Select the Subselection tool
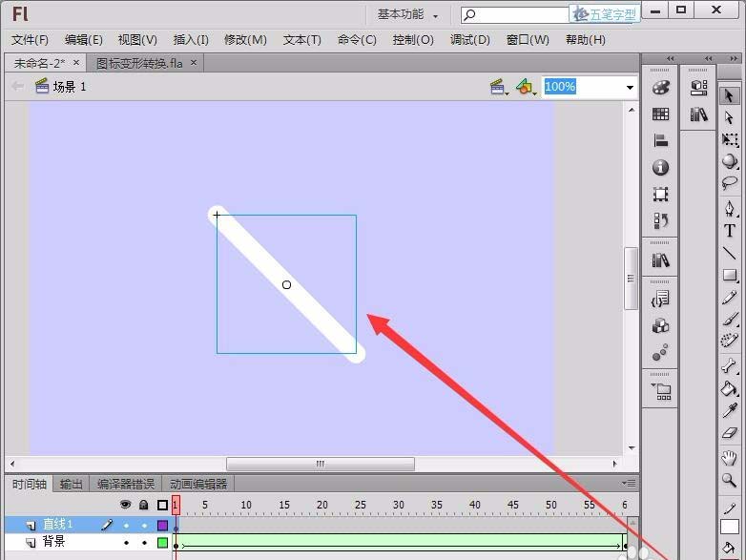This screenshot has height=560, width=746. point(729,117)
